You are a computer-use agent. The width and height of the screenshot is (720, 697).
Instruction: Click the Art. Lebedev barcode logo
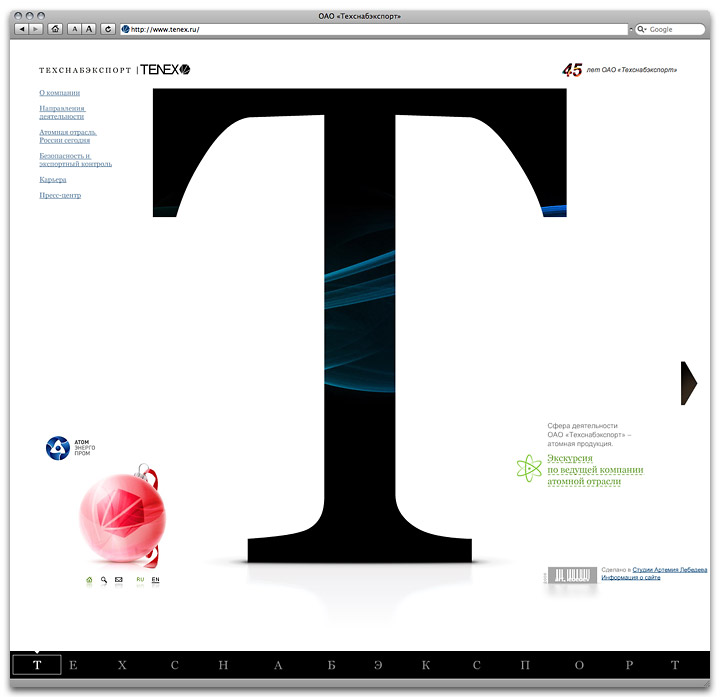point(571,576)
